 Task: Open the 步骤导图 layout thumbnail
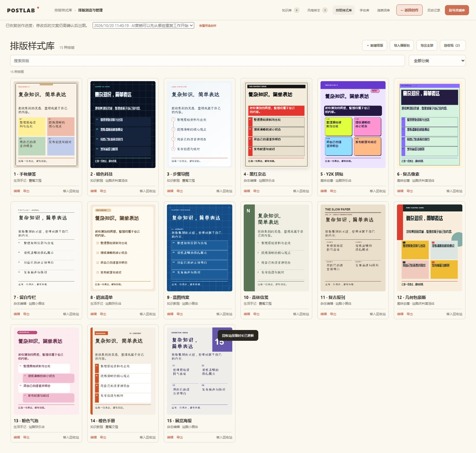[200, 125]
